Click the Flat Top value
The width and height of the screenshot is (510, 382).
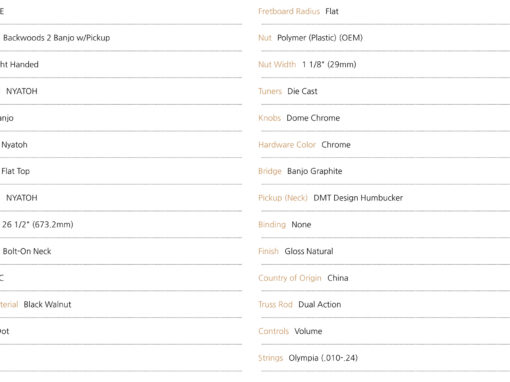(16, 171)
